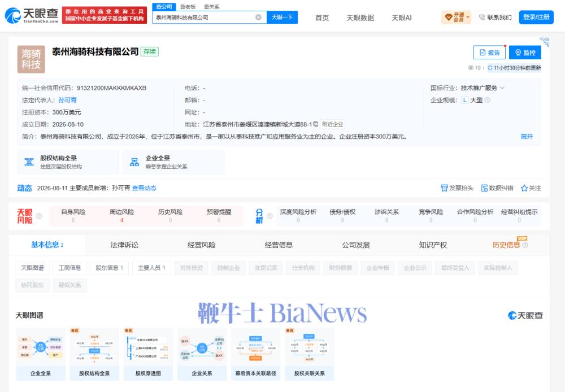The height and width of the screenshot is (392, 565).
Task: Switch to the 查关系 search tab
Action: tap(211, 7)
